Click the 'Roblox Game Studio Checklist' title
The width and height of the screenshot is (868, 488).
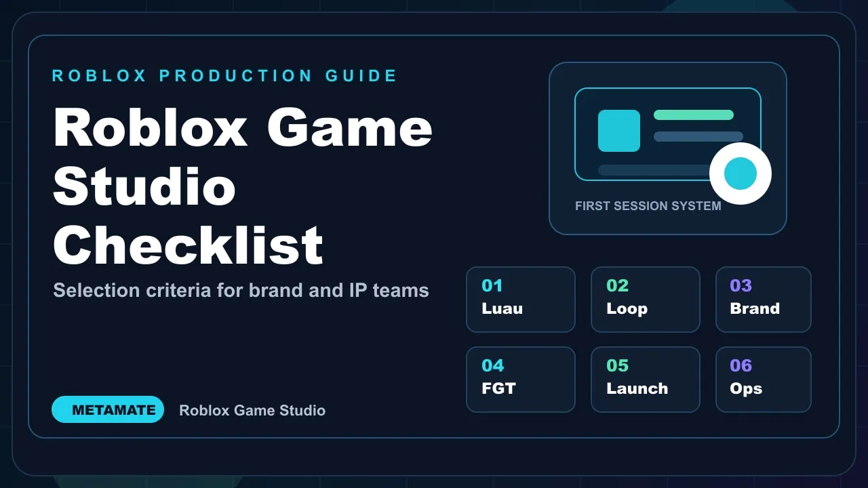tap(243, 186)
